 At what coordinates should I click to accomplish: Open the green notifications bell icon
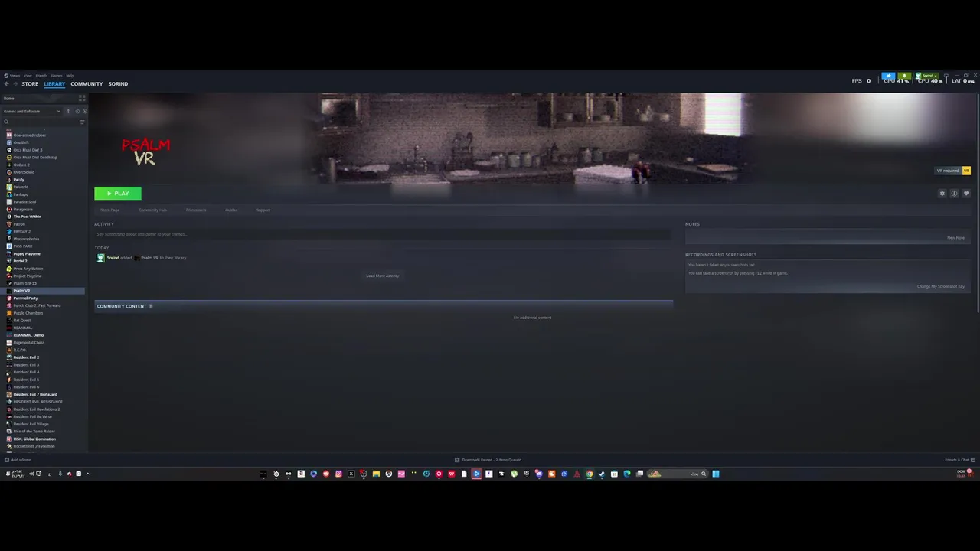[904, 76]
